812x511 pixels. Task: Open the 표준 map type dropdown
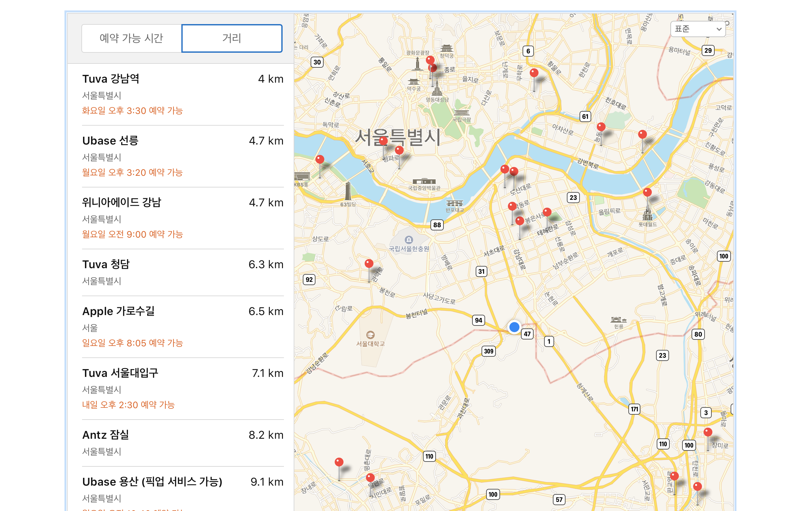tap(697, 29)
